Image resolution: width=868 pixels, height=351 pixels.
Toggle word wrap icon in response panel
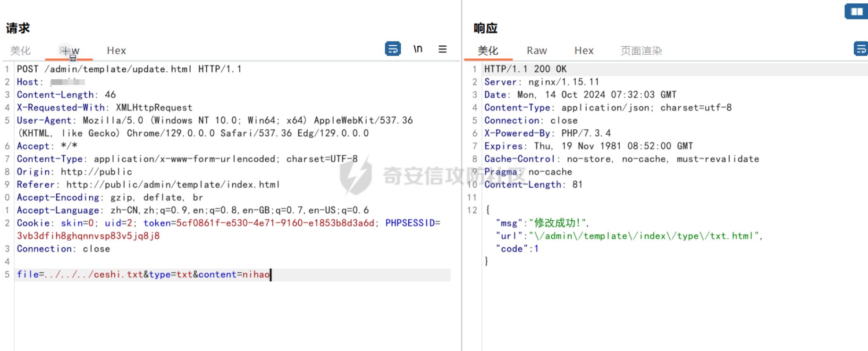click(861, 49)
